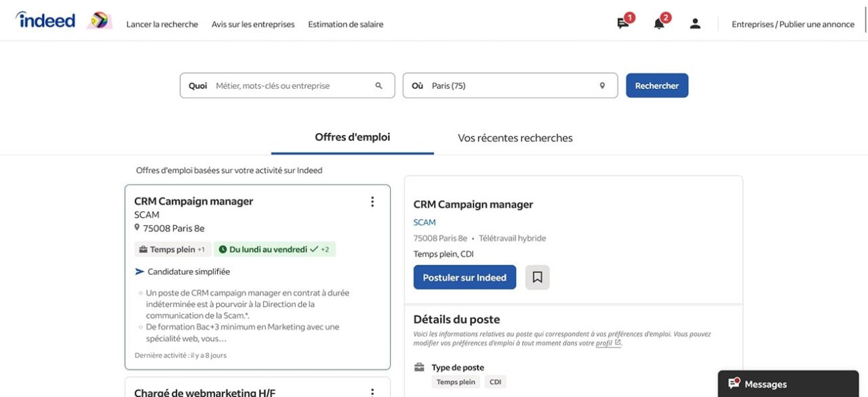Screen dimensions: 868x397
Task: Open the three-dot menu on CRM Campaign manager card
Action: [x=372, y=201]
